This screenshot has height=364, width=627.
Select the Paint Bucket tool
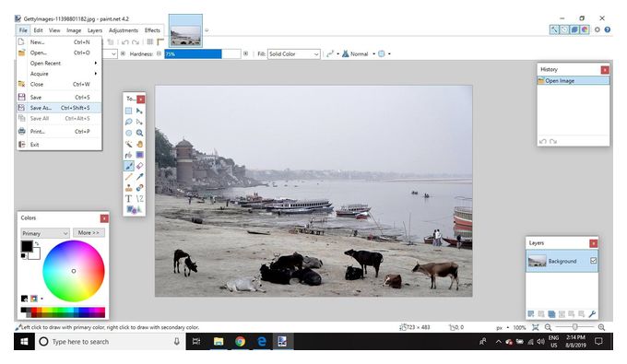[x=128, y=155]
